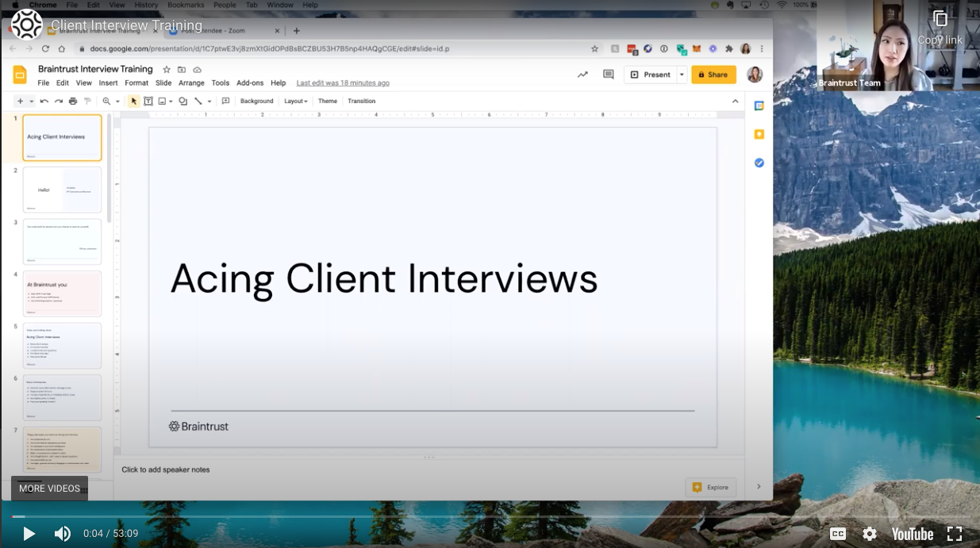This screenshot has width=980, height=548.
Task: Click the Explore button
Action: click(x=710, y=487)
